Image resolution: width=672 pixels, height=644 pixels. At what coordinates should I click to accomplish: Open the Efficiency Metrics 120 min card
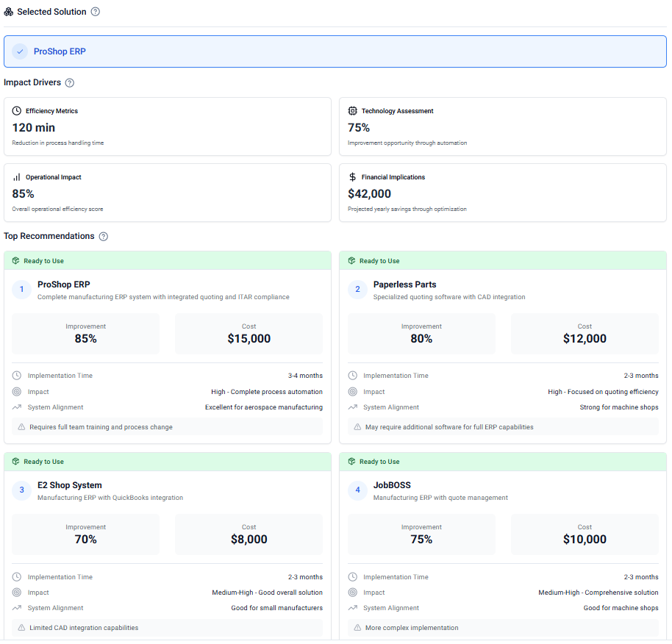[168, 126]
